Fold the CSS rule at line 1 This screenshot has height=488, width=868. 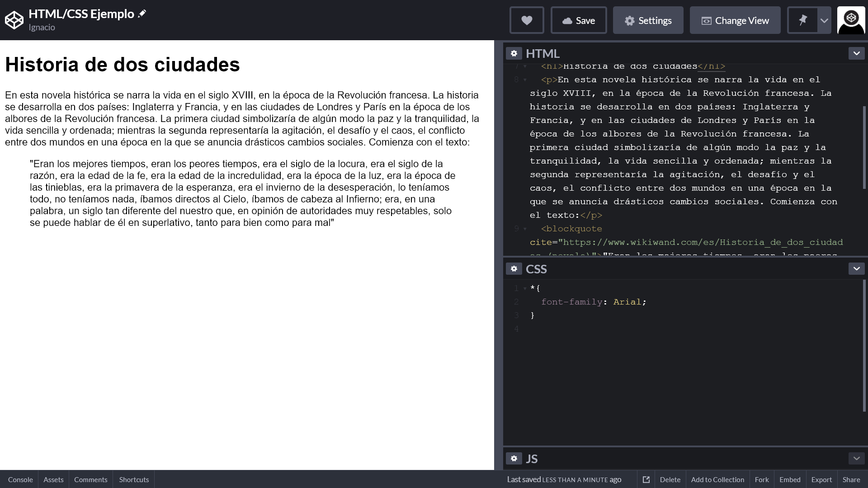pos(525,288)
